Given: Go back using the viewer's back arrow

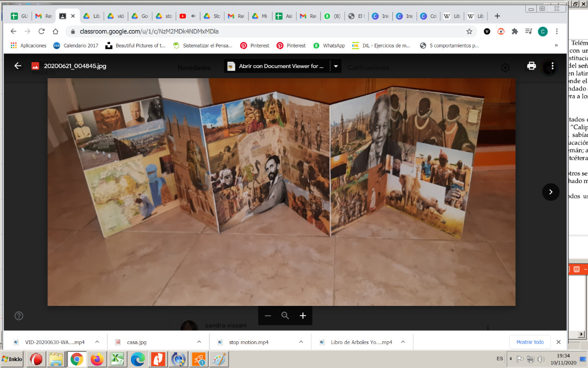Looking at the screenshot, I should pyautogui.click(x=18, y=66).
